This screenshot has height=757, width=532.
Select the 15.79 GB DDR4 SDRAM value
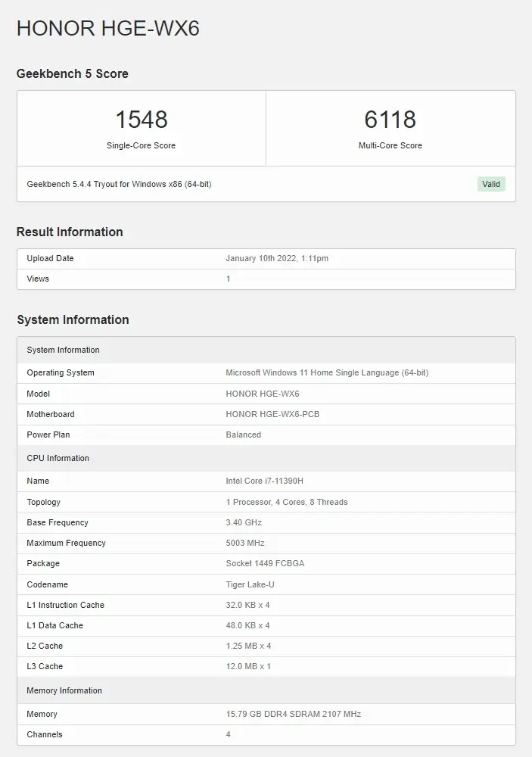[294, 714]
